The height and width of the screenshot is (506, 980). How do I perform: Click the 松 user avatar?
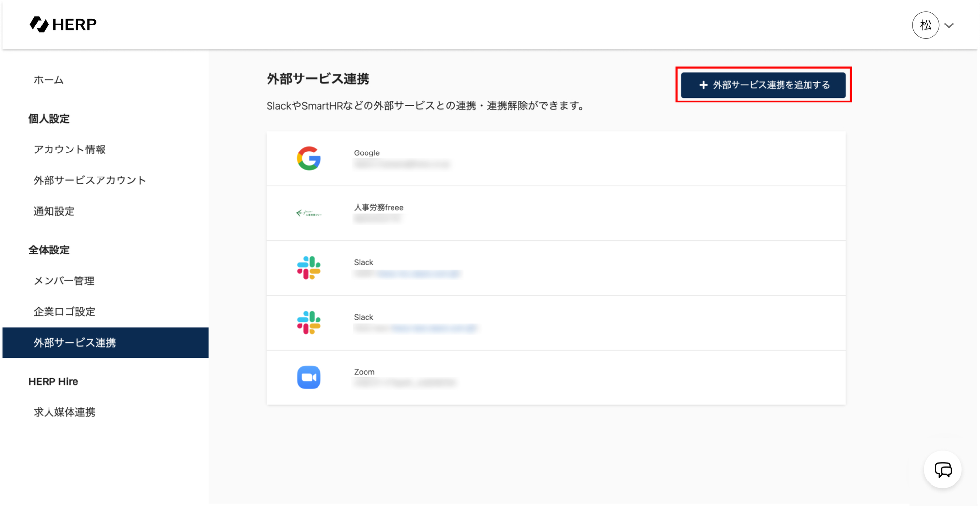[x=925, y=25]
